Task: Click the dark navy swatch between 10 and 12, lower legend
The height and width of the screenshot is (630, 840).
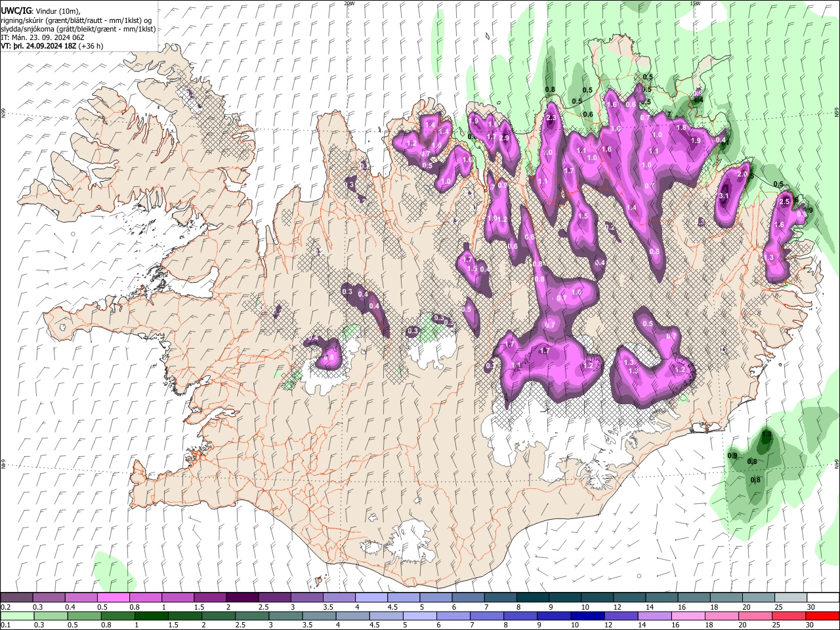Action: click(587, 616)
